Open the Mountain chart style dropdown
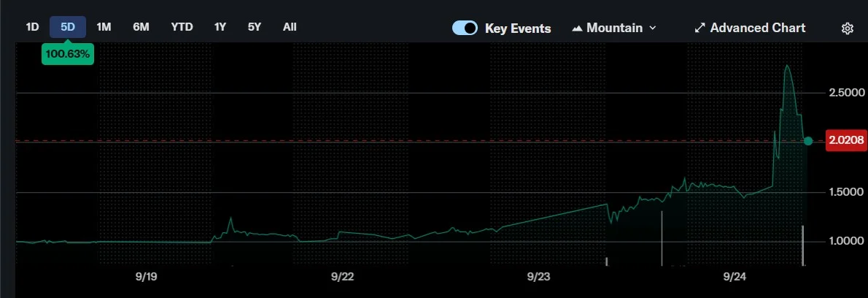868x298 pixels. tap(614, 28)
